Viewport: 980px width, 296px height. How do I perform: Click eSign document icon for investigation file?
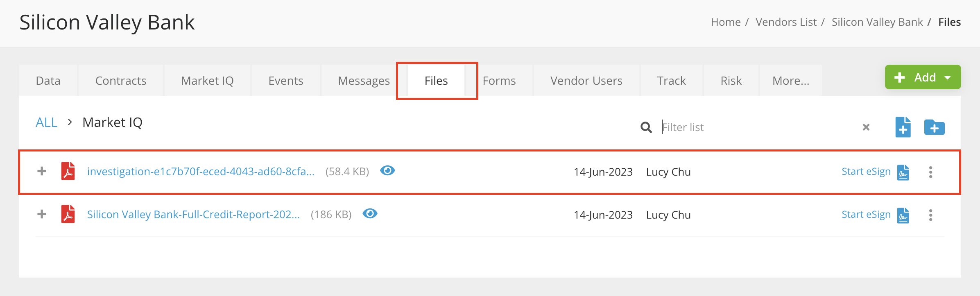click(903, 172)
